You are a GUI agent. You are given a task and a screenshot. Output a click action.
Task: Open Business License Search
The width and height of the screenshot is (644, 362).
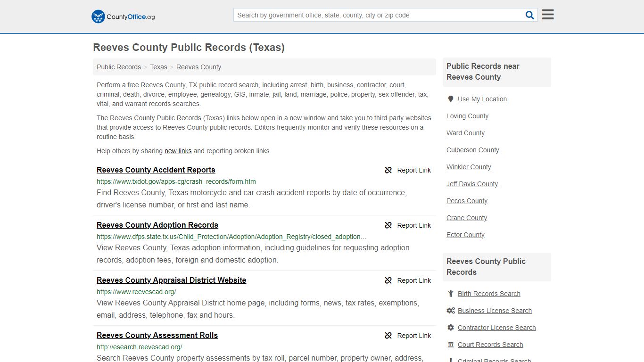point(495,311)
